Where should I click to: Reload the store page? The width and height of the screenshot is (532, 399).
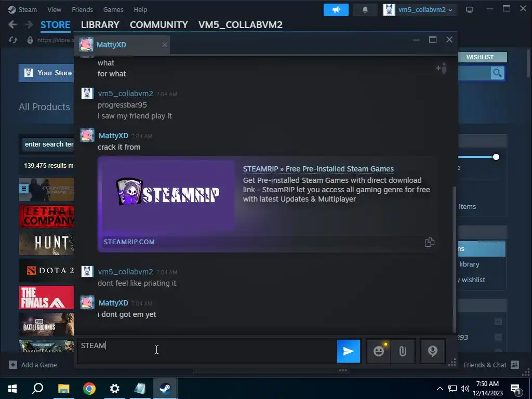click(13, 40)
